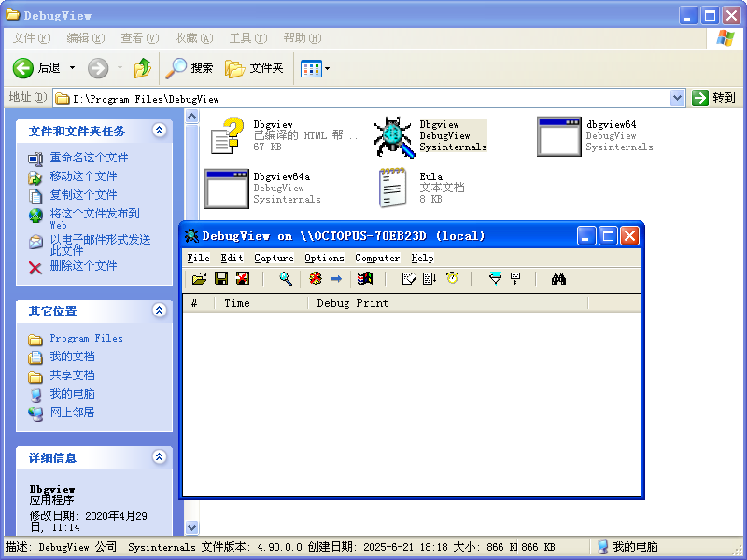Open 共享文档 in Other Places
The width and height of the screenshot is (747, 560).
pyautogui.click(x=73, y=375)
